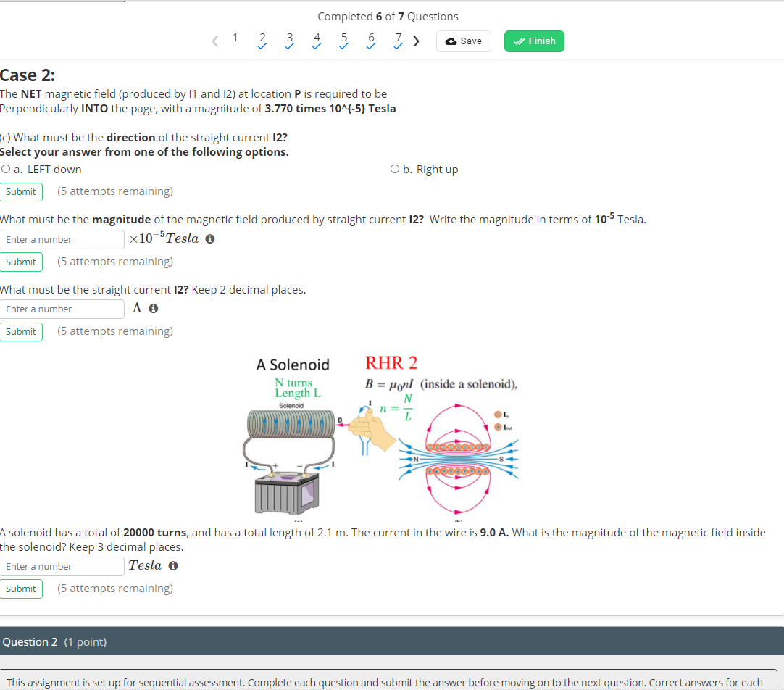
Task: Jump to question 1
Action: coord(235,38)
